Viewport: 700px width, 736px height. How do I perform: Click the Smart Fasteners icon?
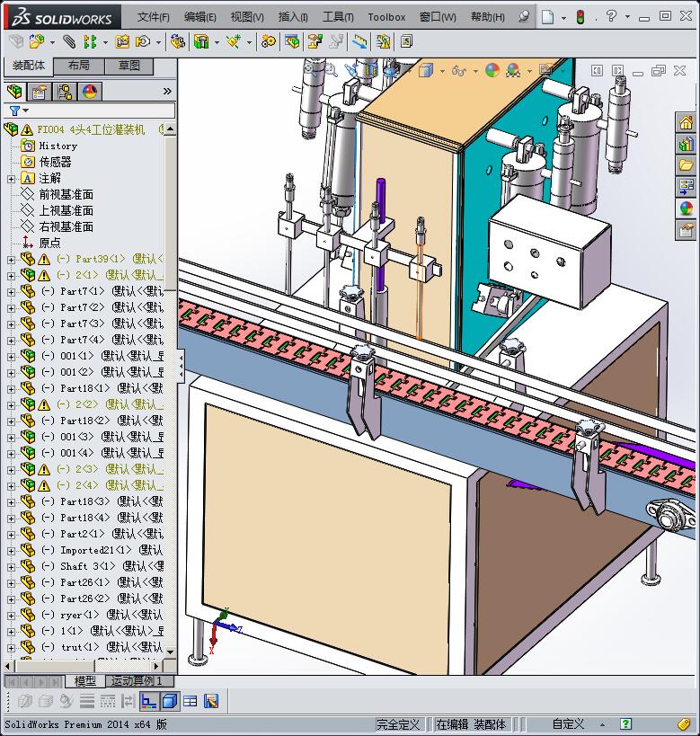pos(122,41)
